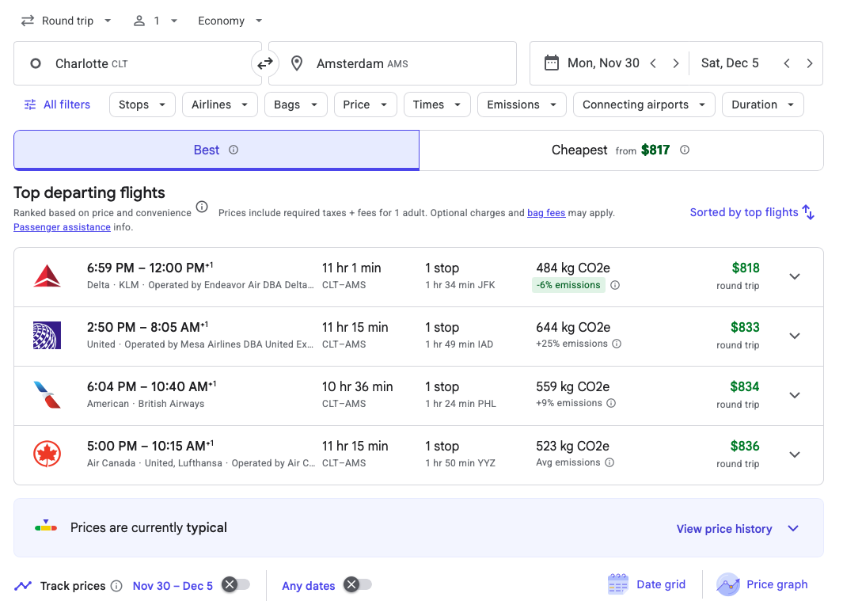
Task: Open All filters
Action: (58, 105)
